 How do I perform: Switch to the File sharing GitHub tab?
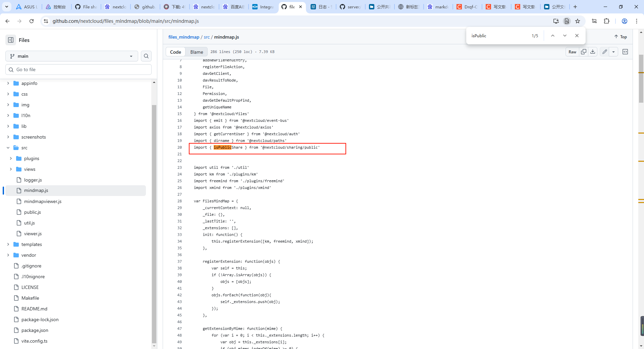[86, 7]
